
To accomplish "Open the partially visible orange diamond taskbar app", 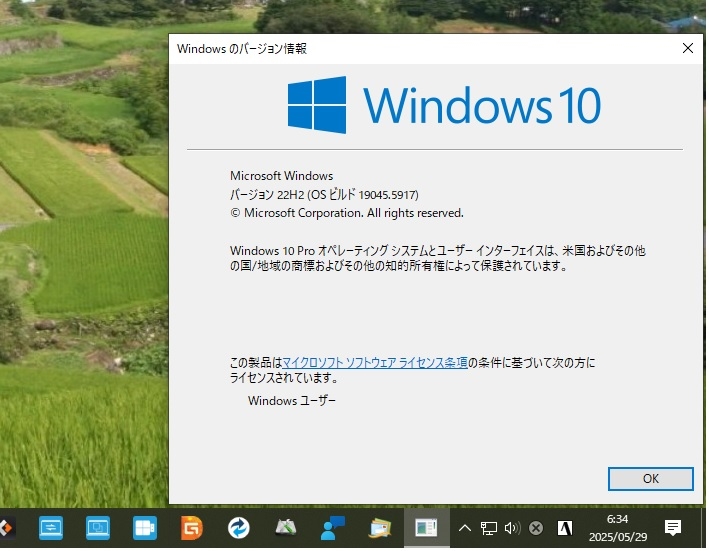I will point(6,530).
